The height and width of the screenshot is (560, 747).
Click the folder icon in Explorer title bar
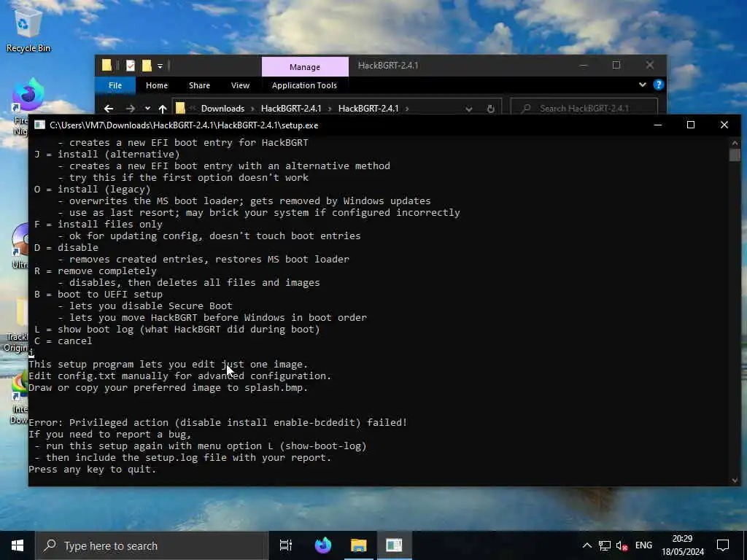107,66
